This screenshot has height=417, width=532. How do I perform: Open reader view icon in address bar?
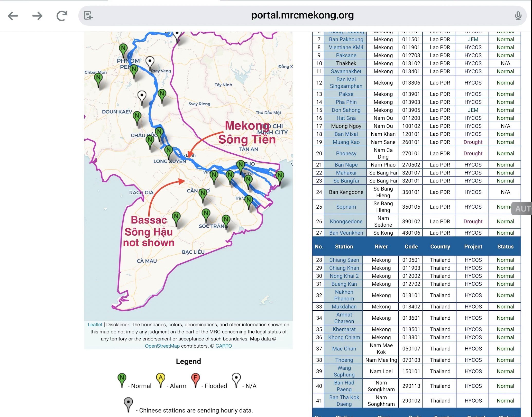pyautogui.click(x=88, y=16)
